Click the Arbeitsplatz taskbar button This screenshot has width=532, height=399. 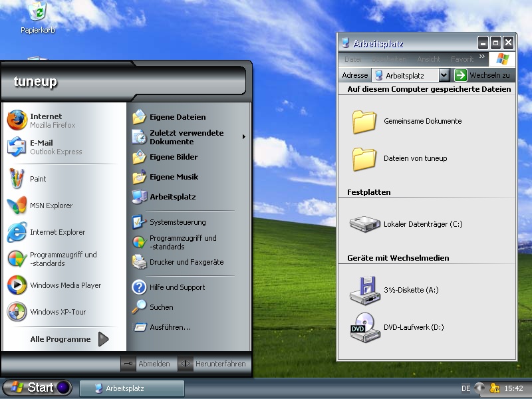[x=132, y=388]
